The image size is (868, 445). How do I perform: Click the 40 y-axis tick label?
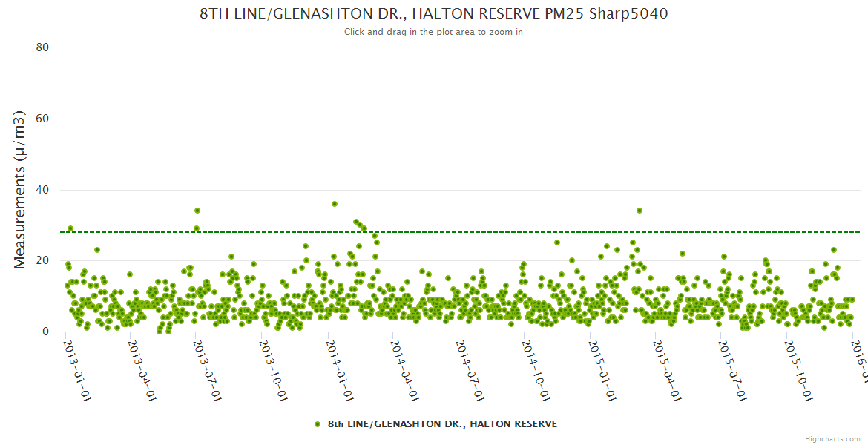click(42, 190)
